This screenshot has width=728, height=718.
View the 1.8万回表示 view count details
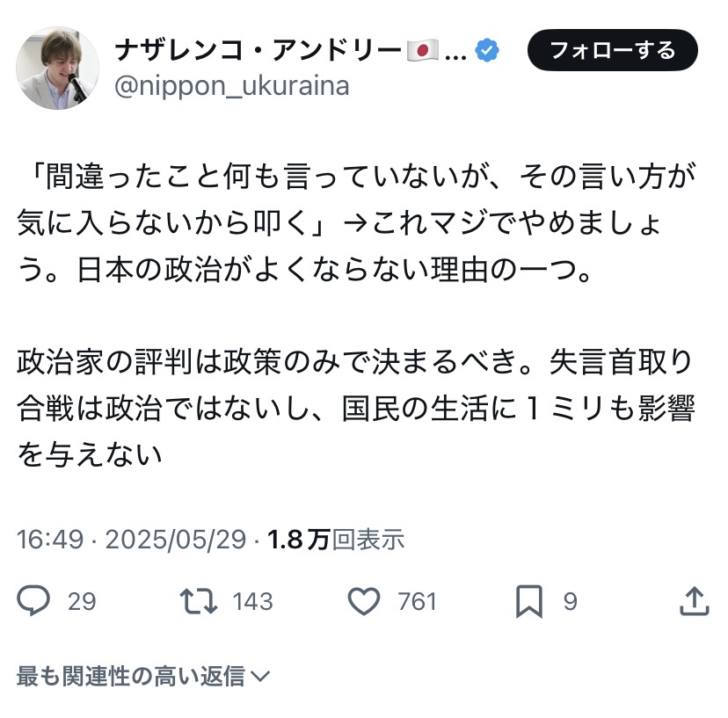pos(337,540)
